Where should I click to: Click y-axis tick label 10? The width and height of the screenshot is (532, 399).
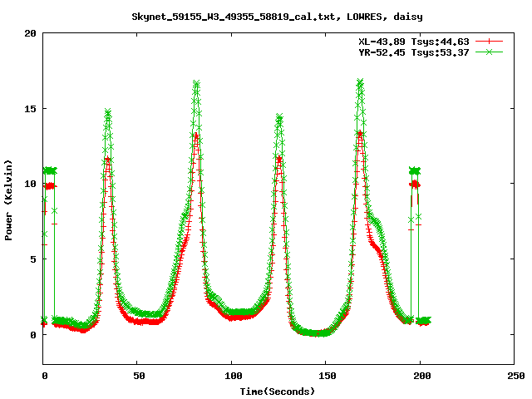(30, 184)
